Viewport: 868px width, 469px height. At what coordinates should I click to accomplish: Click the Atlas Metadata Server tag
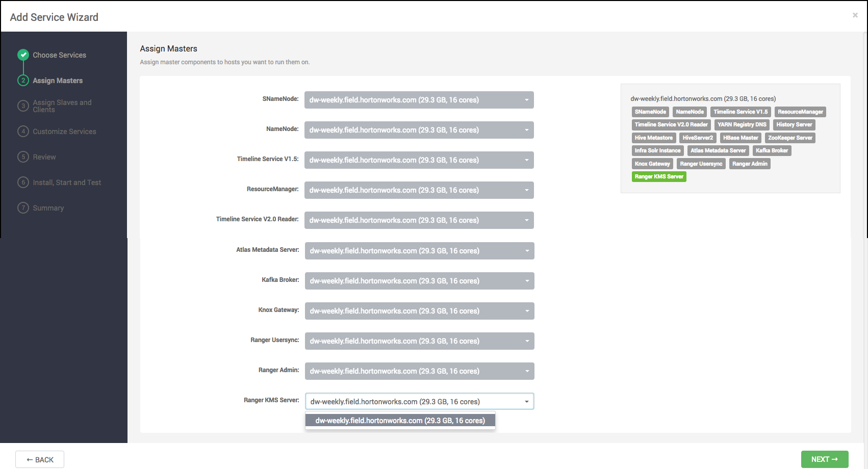[718, 150]
